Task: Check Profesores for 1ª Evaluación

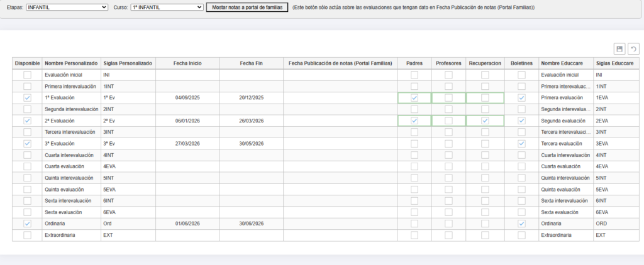Action: [x=448, y=98]
